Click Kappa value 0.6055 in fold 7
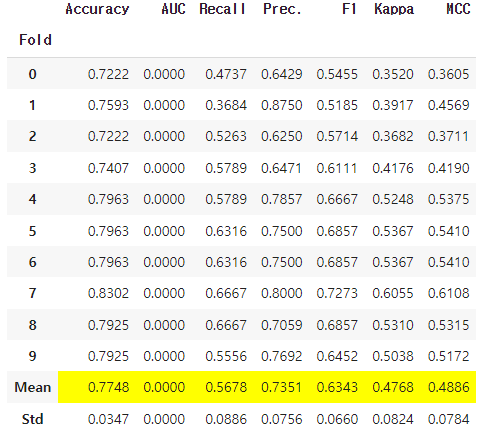The width and height of the screenshot is (492, 430). [393, 293]
